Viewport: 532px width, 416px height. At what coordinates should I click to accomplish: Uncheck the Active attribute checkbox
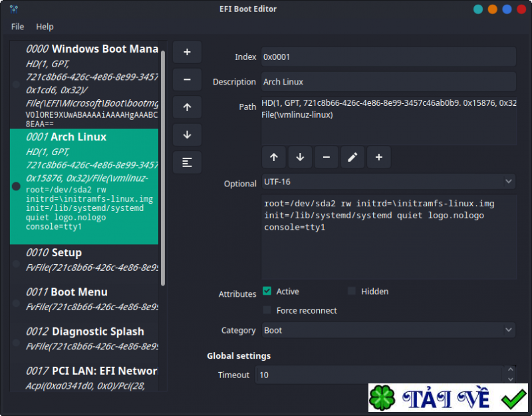(267, 292)
